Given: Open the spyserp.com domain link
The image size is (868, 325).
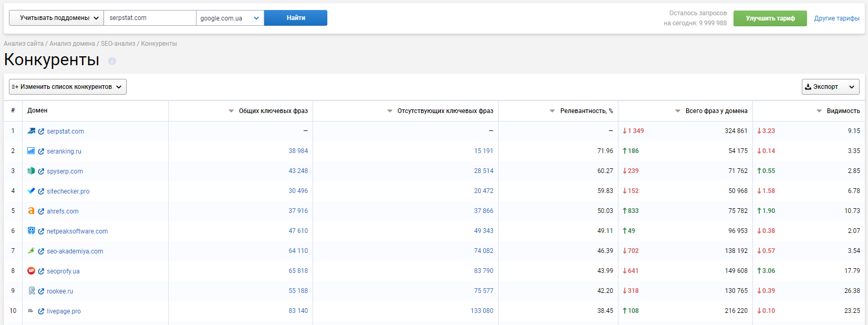Looking at the screenshot, I should coord(65,171).
